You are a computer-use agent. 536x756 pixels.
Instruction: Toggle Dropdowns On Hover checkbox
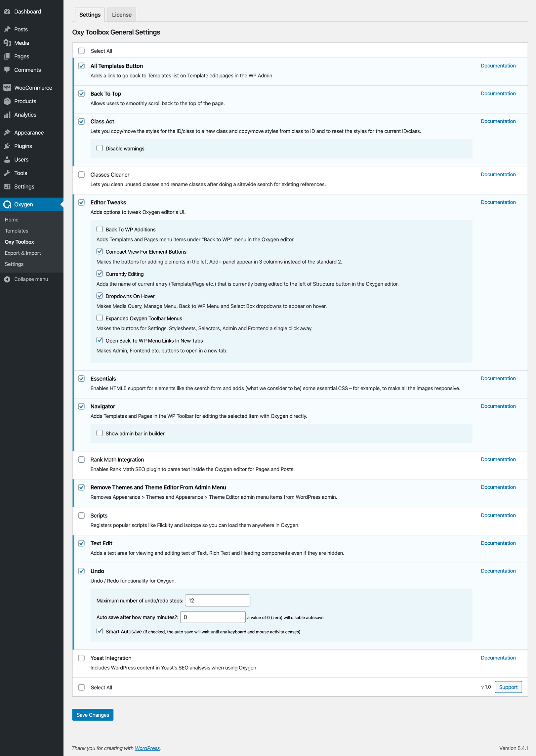100,296
